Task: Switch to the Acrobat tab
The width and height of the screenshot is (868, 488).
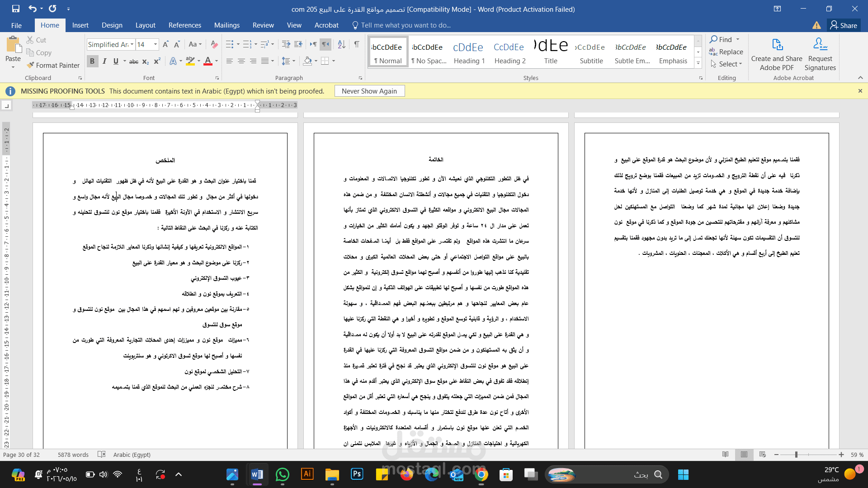Action: tap(326, 25)
